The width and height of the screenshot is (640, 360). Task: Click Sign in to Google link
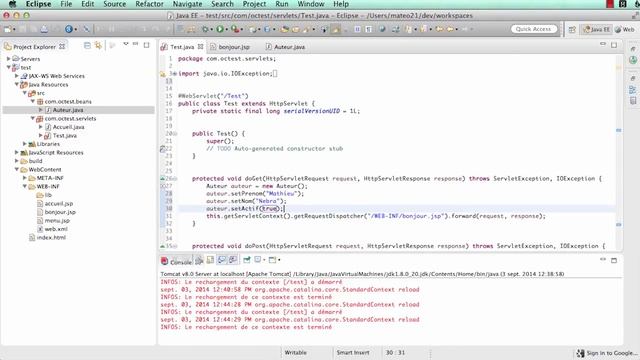(612, 353)
